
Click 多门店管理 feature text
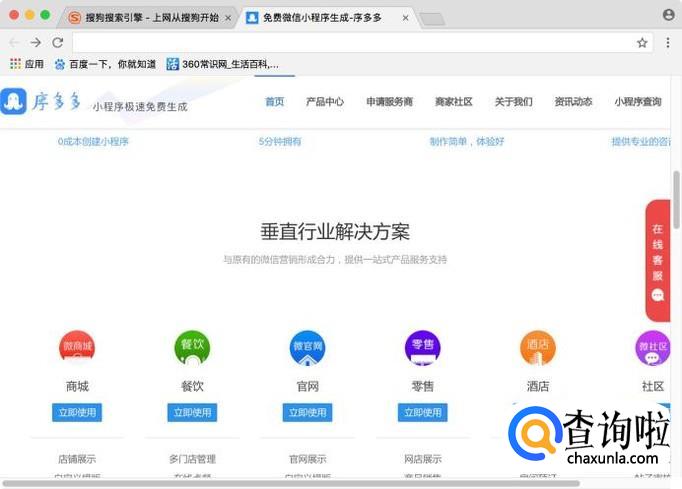coord(192,459)
